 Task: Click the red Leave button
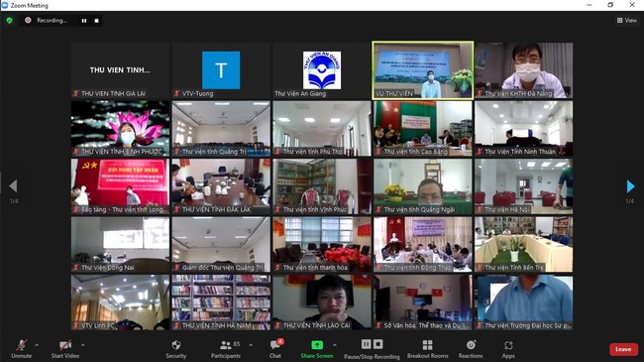tap(623, 349)
